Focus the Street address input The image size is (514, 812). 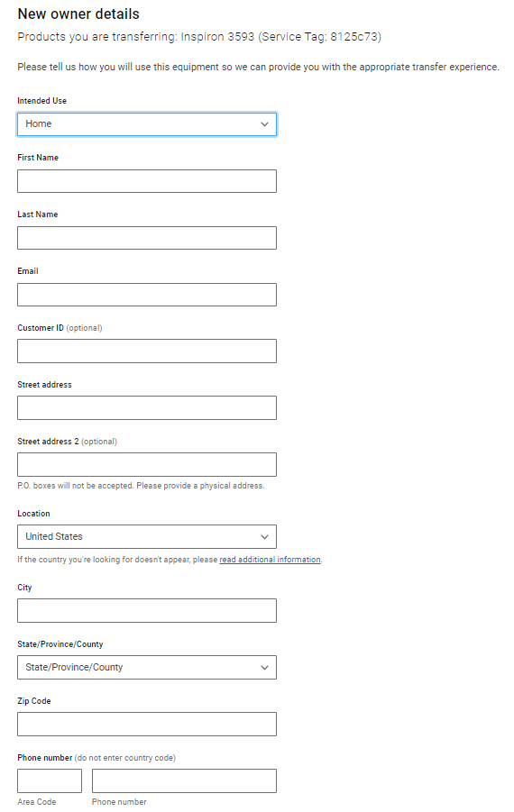[147, 408]
